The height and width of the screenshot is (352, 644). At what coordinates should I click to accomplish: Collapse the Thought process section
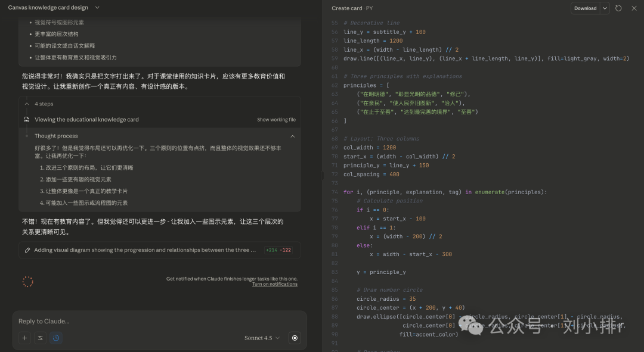[x=292, y=136]
